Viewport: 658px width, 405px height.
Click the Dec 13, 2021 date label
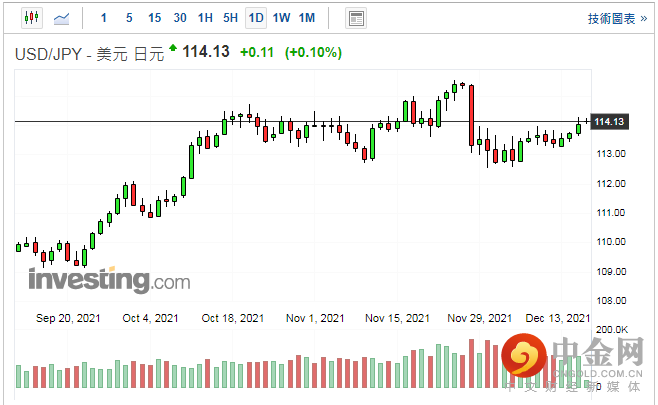pyautogui.click(x=558, y=318)
